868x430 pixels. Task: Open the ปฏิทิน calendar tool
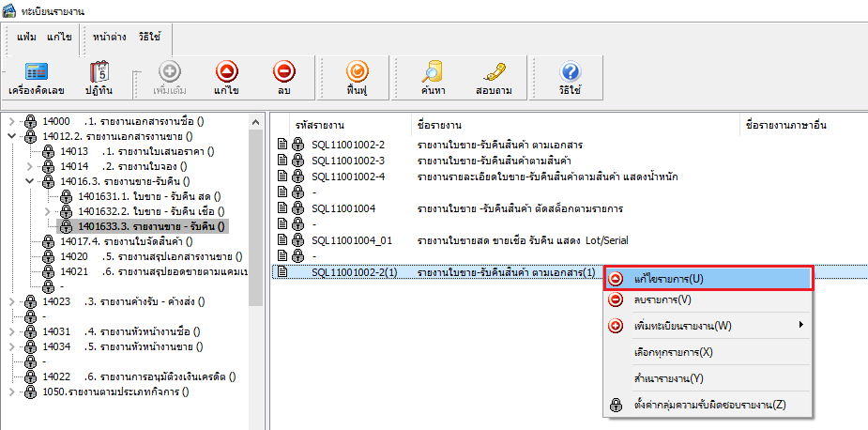tap(99, 79)
